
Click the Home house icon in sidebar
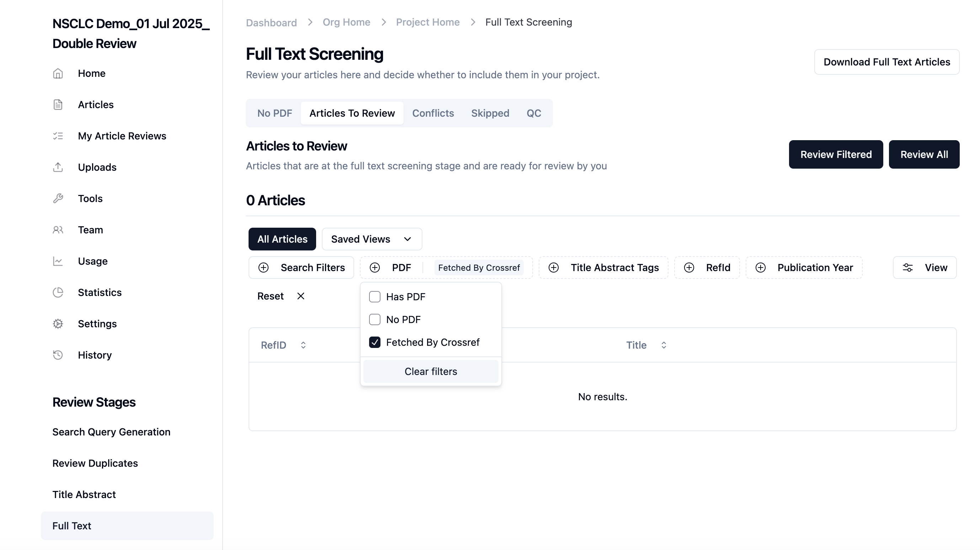(58, 73)
